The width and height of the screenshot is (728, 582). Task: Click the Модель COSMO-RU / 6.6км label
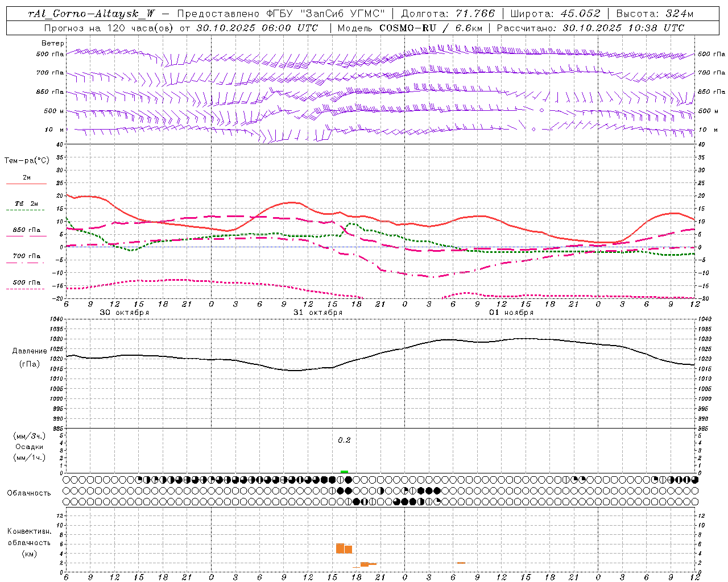409,28
